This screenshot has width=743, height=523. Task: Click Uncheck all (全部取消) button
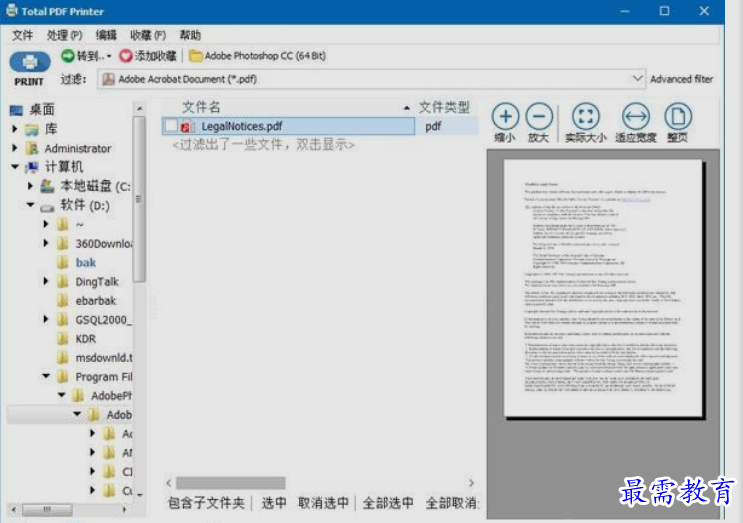tap(452, 503)
